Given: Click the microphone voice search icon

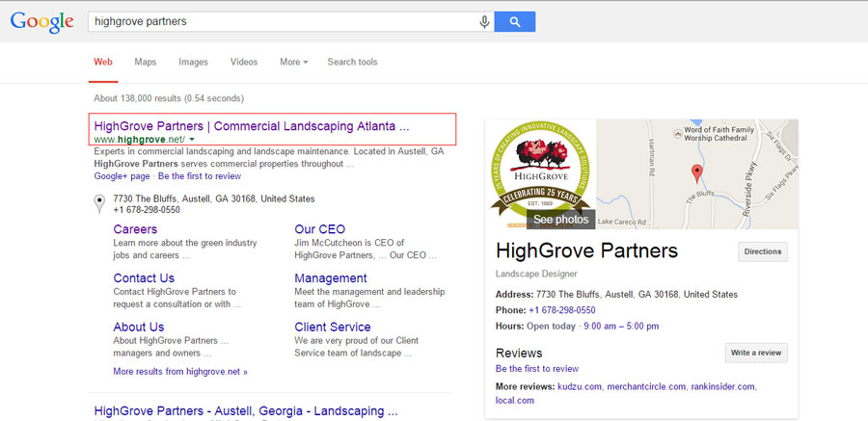Looking at the screenshot, I should [x=484, y=21].
